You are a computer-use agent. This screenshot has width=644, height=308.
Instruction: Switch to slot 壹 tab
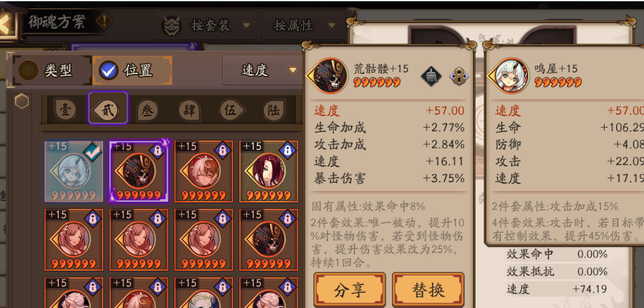[66, 110]
